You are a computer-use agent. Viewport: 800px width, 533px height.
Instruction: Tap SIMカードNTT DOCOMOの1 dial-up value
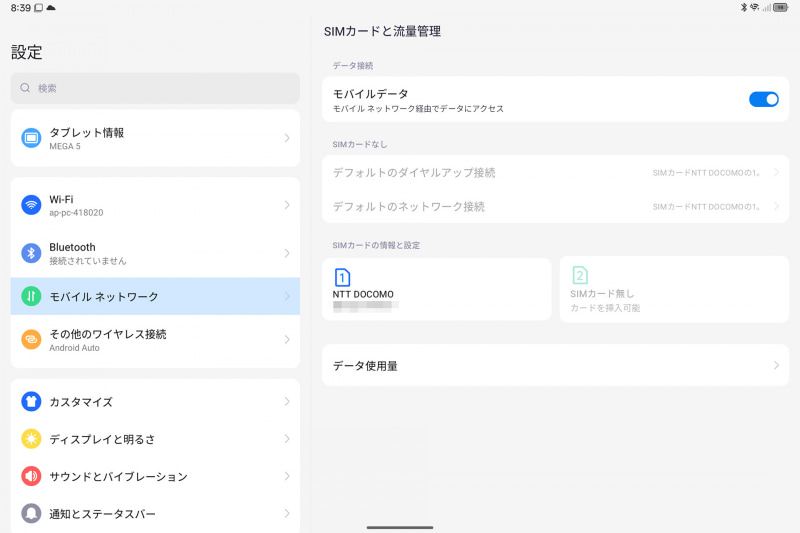[x=707, y=173]
